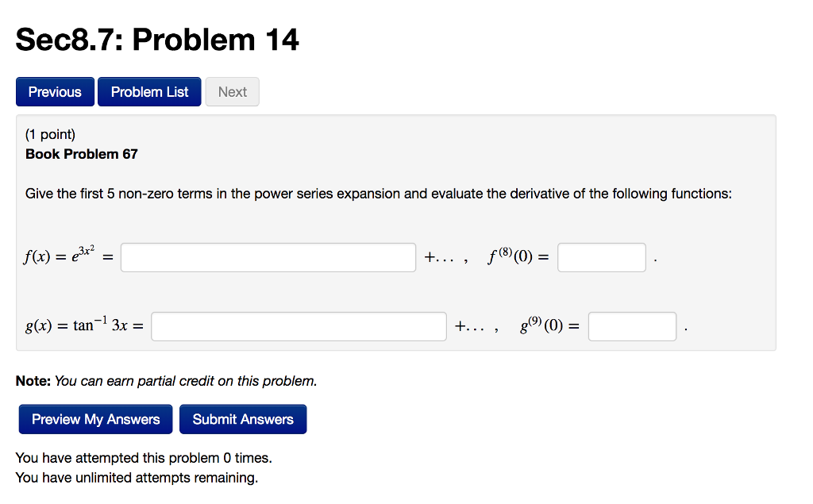This screenshot has width=813, height=504.
Task: Click Preview My Answers
Action: click(x=94, y=418)
